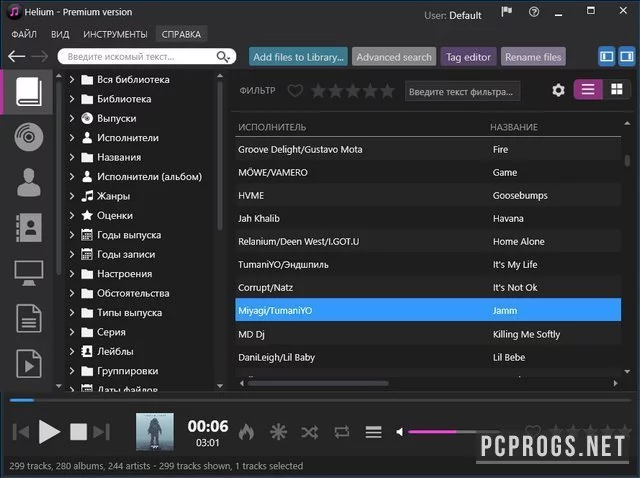Switch to grid view

[616, 89]
